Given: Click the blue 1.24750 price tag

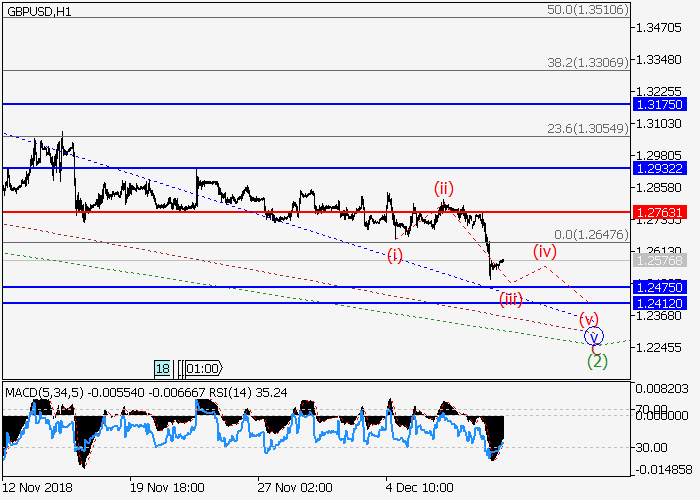Looking at the screenshot, I should coord(660,287).
